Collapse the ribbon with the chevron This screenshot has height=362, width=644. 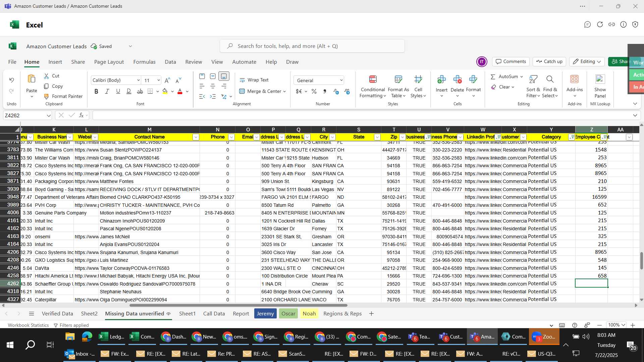(635, 104)
